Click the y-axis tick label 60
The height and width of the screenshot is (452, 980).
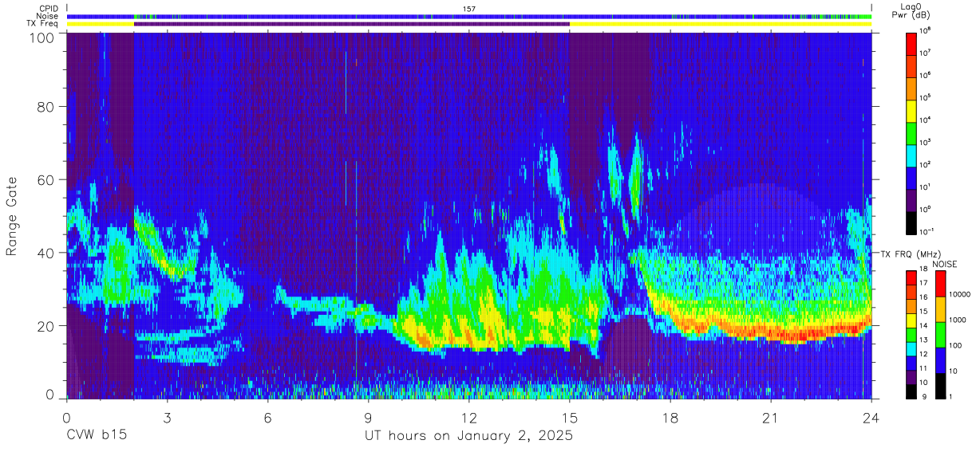[x=45, y=180]
